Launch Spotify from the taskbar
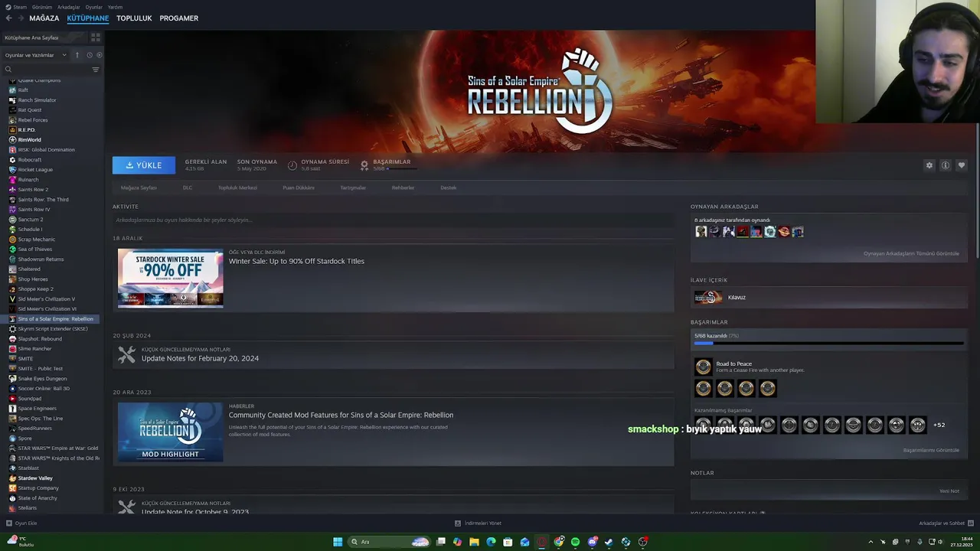Image resolution: width=980 pixels, height=551 pixels. click(x=575, y=542)
